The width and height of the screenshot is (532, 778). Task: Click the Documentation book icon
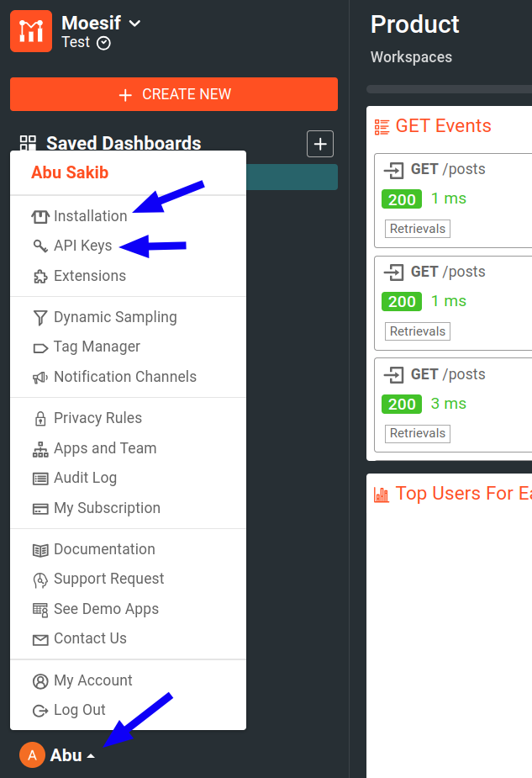tap(40, 550)
